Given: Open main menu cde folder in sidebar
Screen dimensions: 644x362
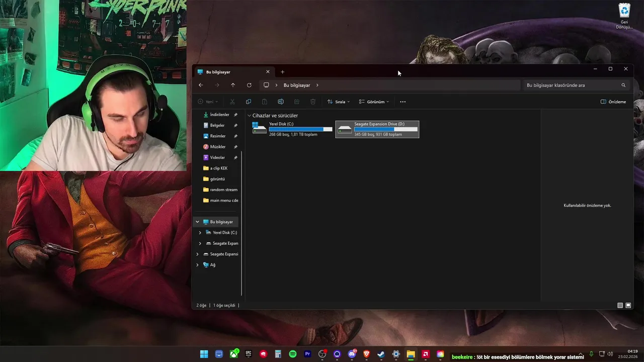Looking at the screenshot, I should pyautogui.click(x=224, y=200).
